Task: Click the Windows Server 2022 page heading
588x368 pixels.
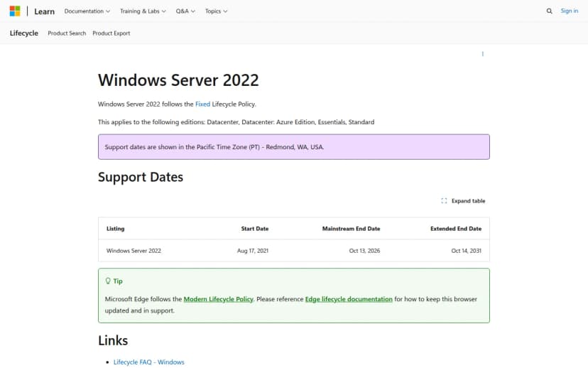Action: point(178,80)
